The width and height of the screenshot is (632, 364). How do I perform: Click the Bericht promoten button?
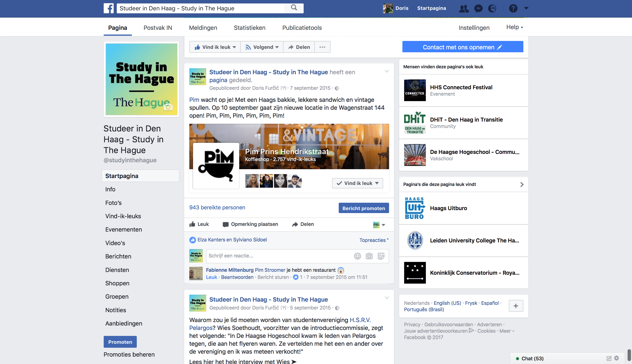pos(363,208)
